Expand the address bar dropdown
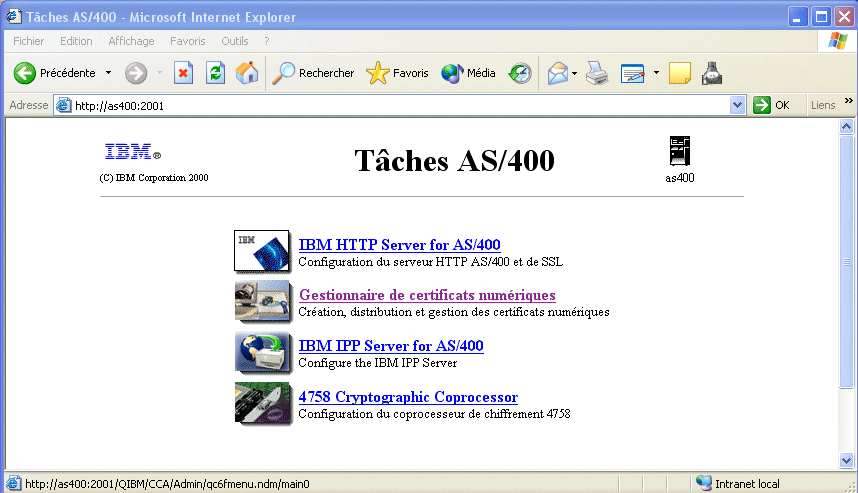 click(737, 105)
